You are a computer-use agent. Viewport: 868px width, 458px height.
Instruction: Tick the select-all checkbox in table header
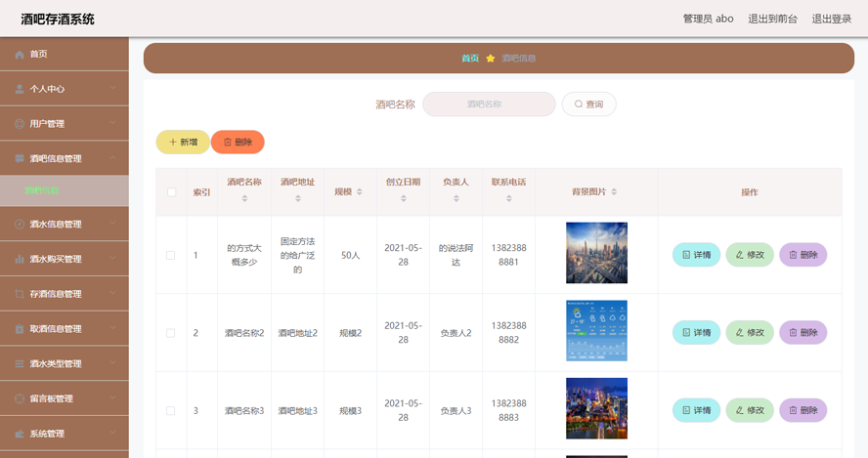pos(171,192)
